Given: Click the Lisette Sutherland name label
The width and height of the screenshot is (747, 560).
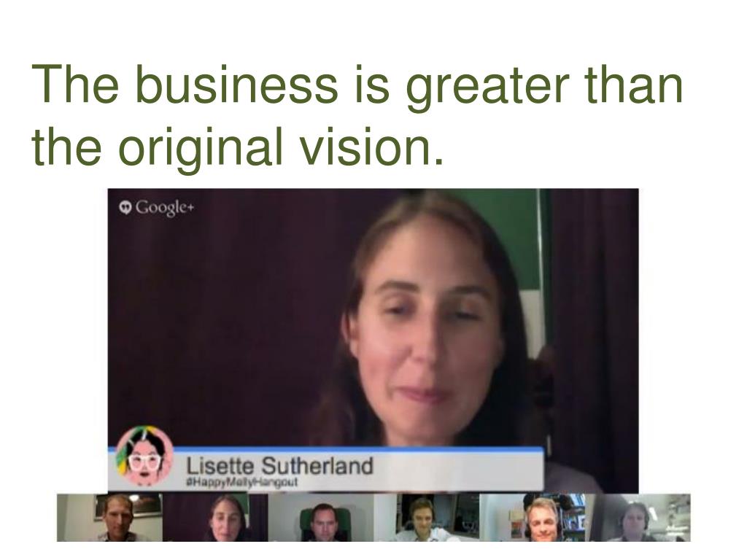Looking at the screenshot, I should click(x=279, y=465).
